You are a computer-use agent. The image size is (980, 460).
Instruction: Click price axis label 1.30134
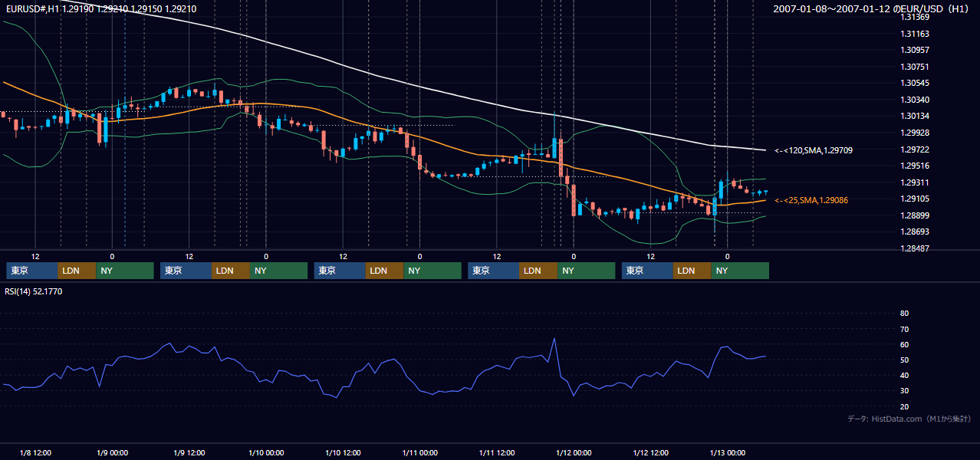click(x=914, y=116)
